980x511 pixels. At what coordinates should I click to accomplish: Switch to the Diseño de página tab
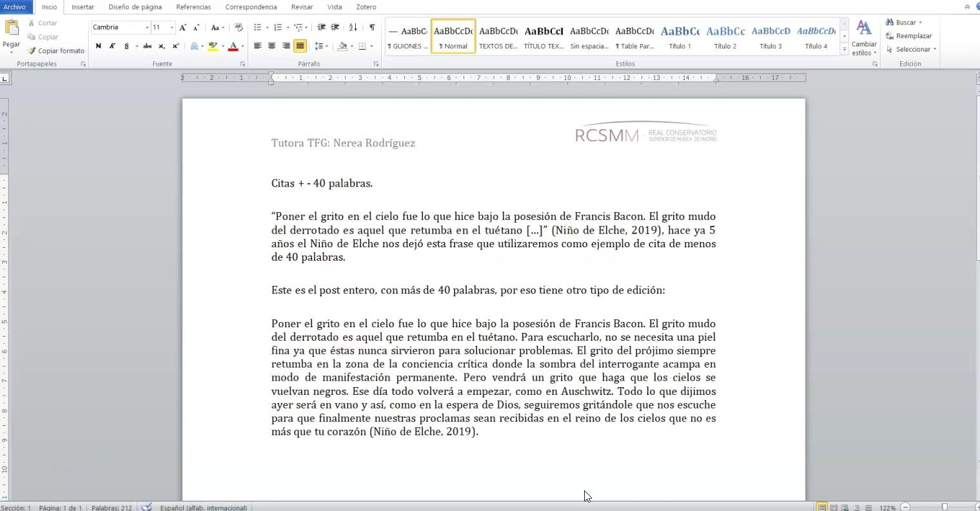coord(135,7)
